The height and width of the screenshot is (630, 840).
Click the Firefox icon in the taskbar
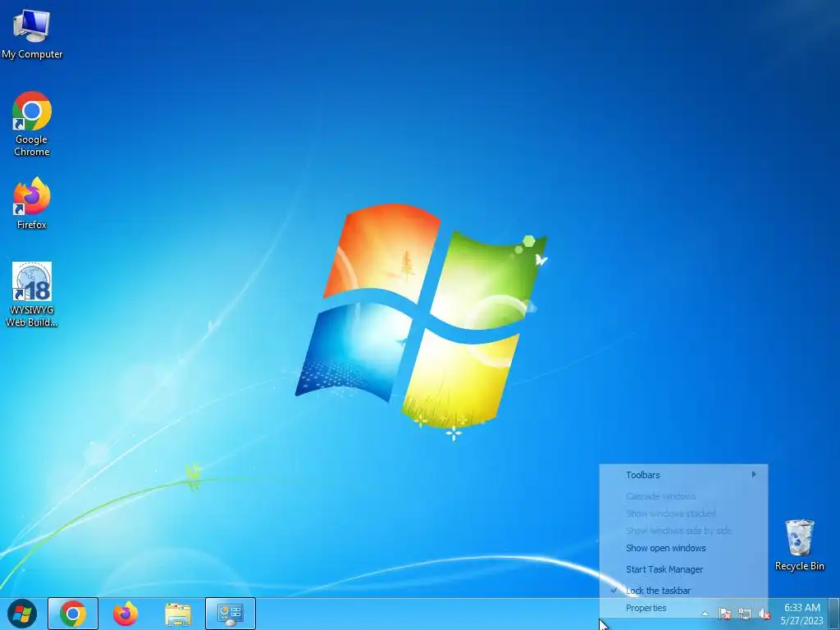126,614
